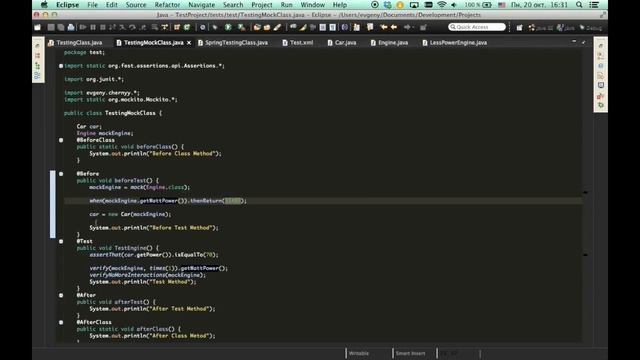Screen dimensions: 640x360
Task: Close the TestingMockClass.java tab
Action: click(x=189, y=42)
